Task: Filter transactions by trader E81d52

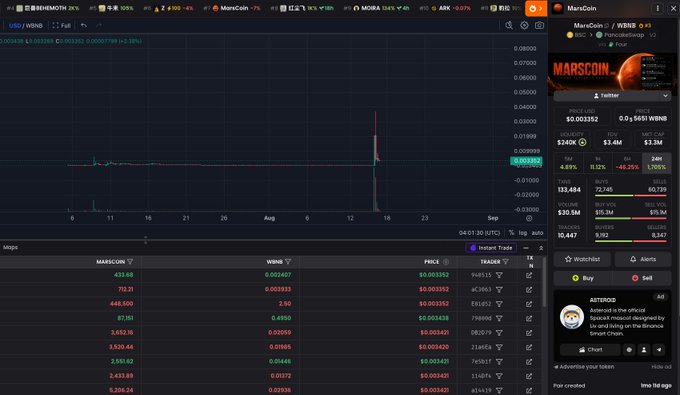Action: click(x=499, y=304)
